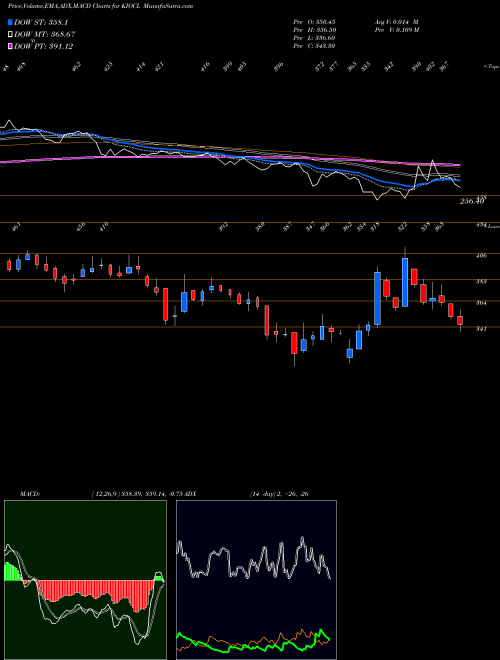Open the green MACD histogram panel
The height and width of the screenshot is (660, 500).
[85, 580]
